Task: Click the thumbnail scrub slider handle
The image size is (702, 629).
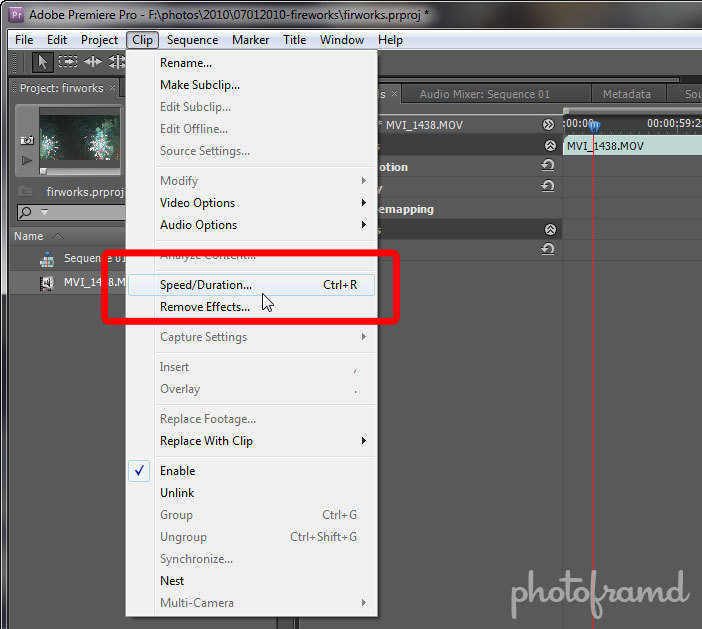Action: pos(43,171)
